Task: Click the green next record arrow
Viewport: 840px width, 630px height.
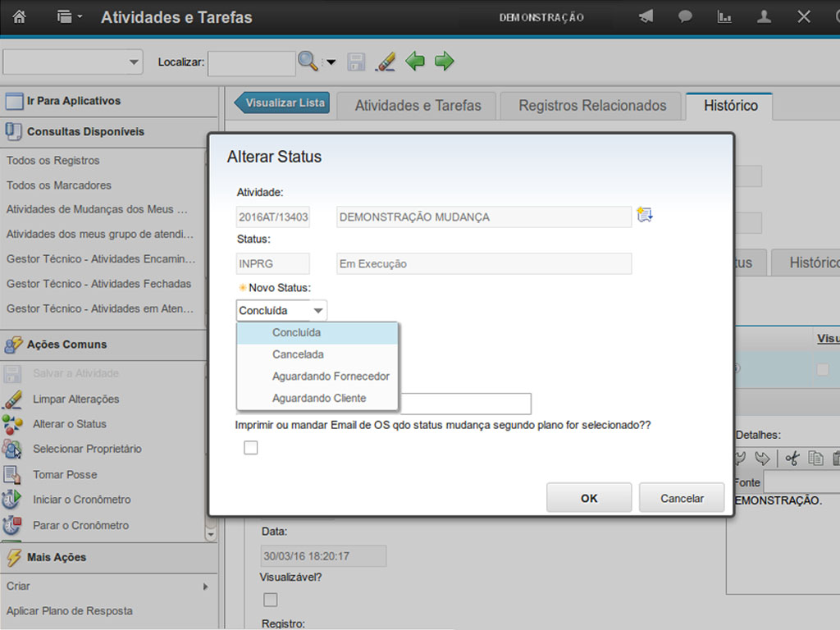Action: 444,62
